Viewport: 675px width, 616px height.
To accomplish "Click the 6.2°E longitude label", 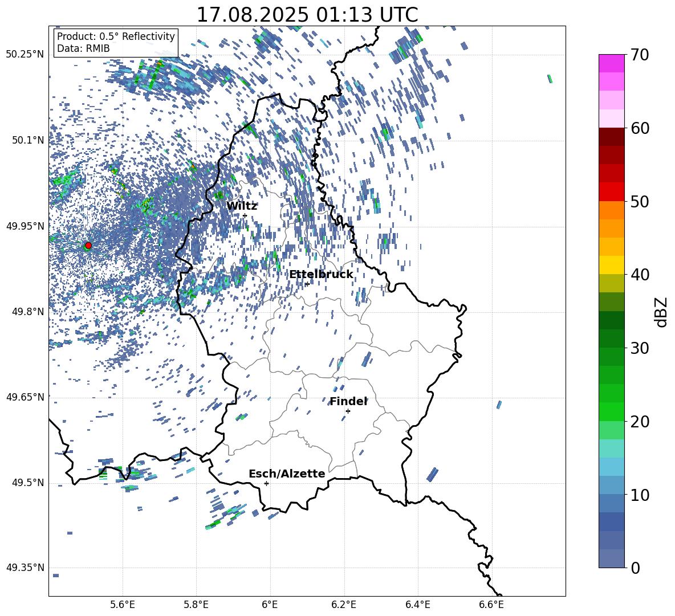I will coord(344,605).
